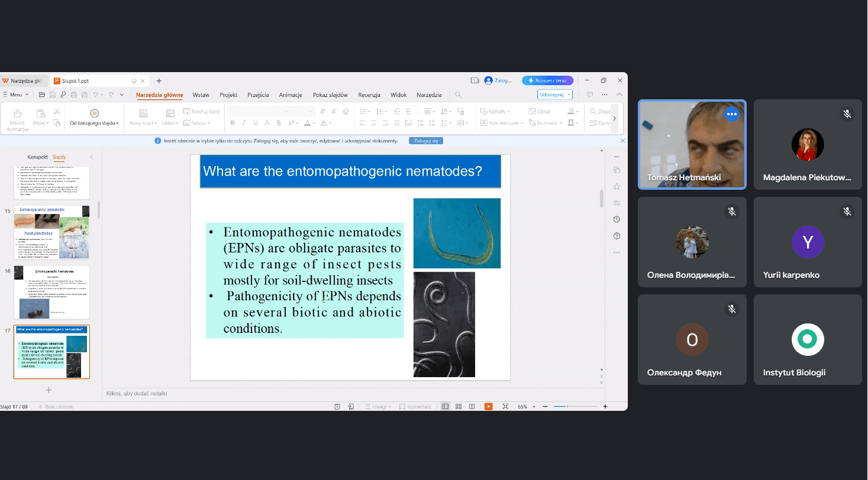This screenshot has height=480, width=868.
Task: Open three-dot options on Tomasz Hetmański video tile
Action: coord(732,114)
